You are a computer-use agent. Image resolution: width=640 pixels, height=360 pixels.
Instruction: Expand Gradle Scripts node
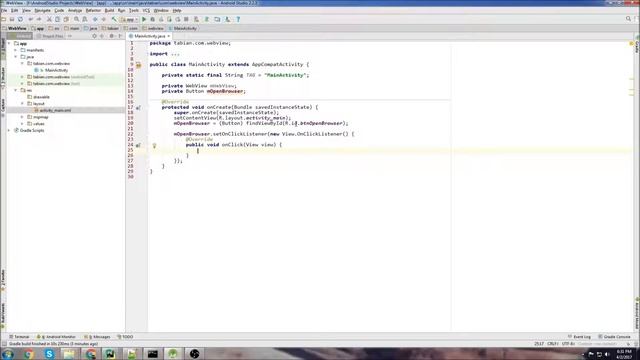point(9,130)
